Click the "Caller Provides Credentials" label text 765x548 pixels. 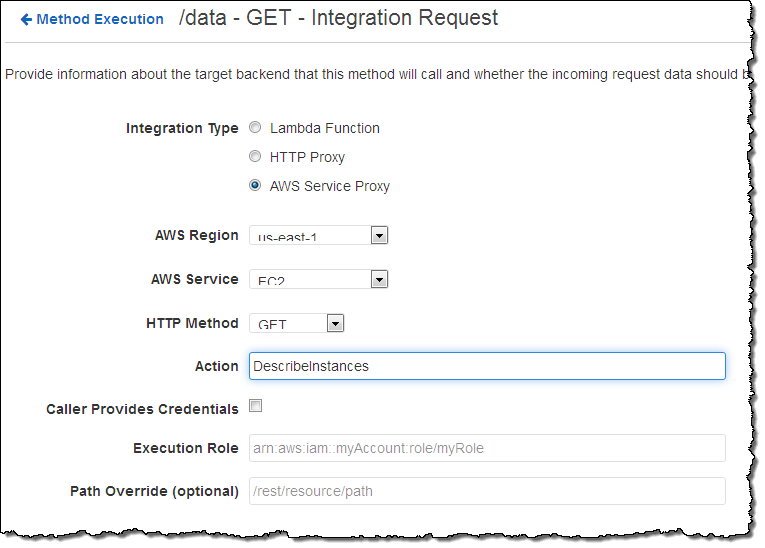click(142, 409)
